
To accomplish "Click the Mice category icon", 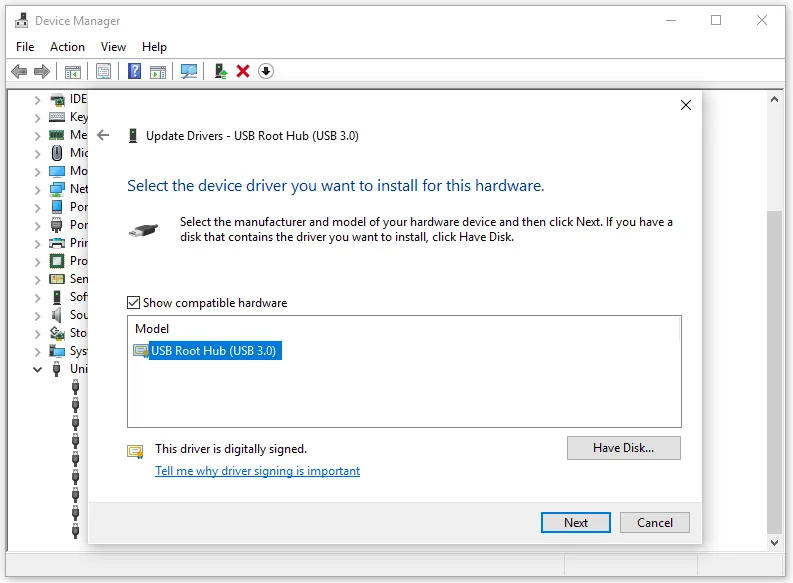I will [x=57, y=153].
